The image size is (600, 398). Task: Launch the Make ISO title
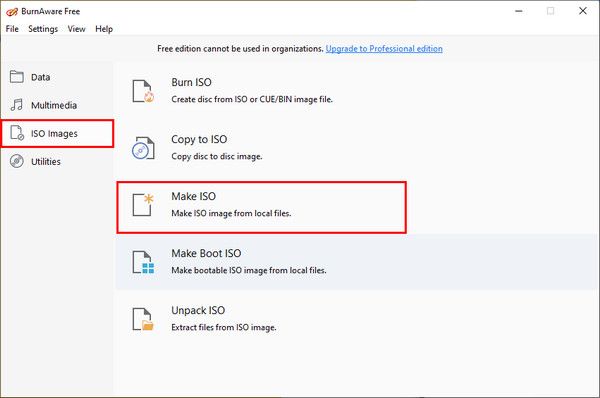[x=193, y=196]
